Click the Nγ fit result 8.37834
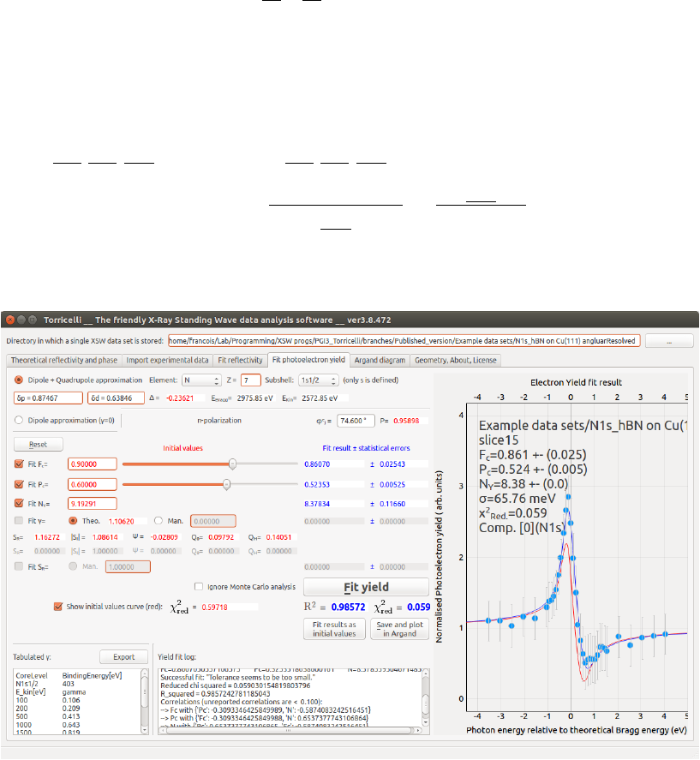Screen dimensions: 700x760 click(x=317, y=504)
